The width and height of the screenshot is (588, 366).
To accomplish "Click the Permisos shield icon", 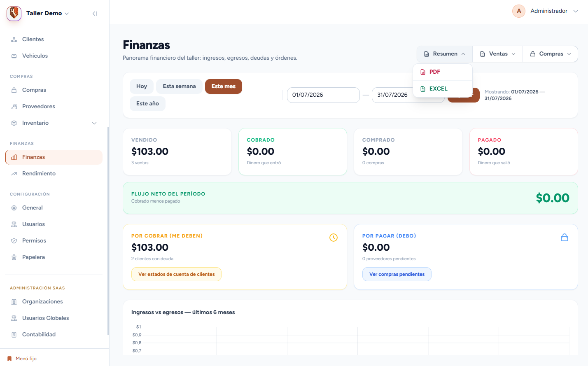I will (x=14, y=241).
